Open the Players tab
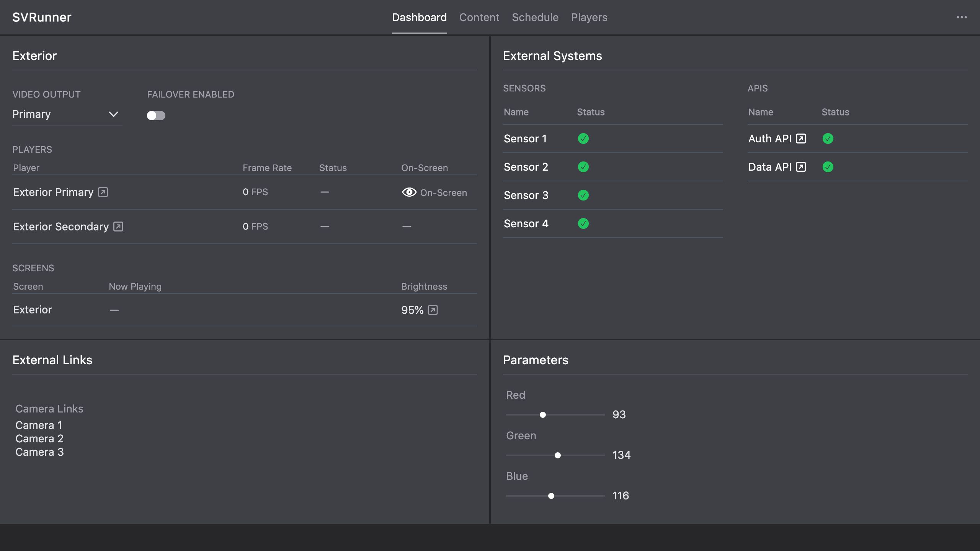 click(x=589, y=17)
